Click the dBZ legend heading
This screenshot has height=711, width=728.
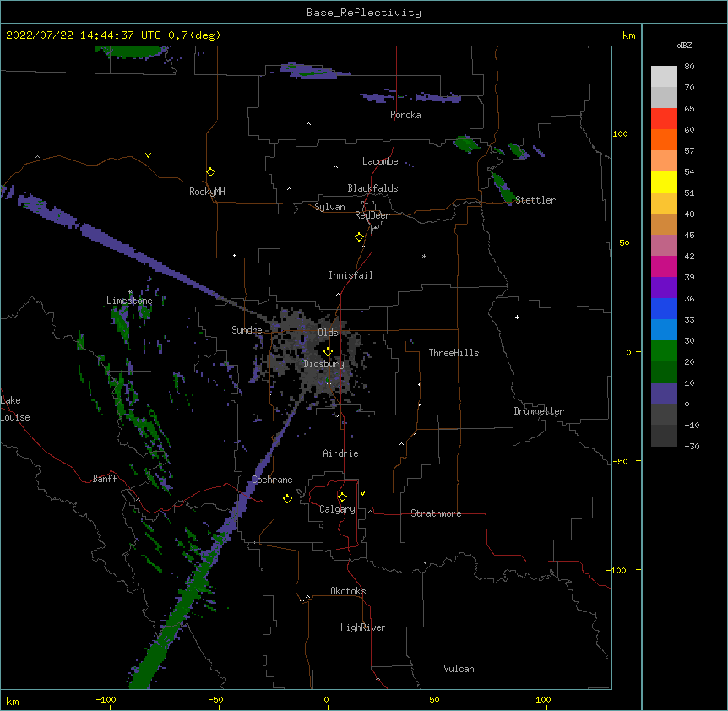(684, 45)
